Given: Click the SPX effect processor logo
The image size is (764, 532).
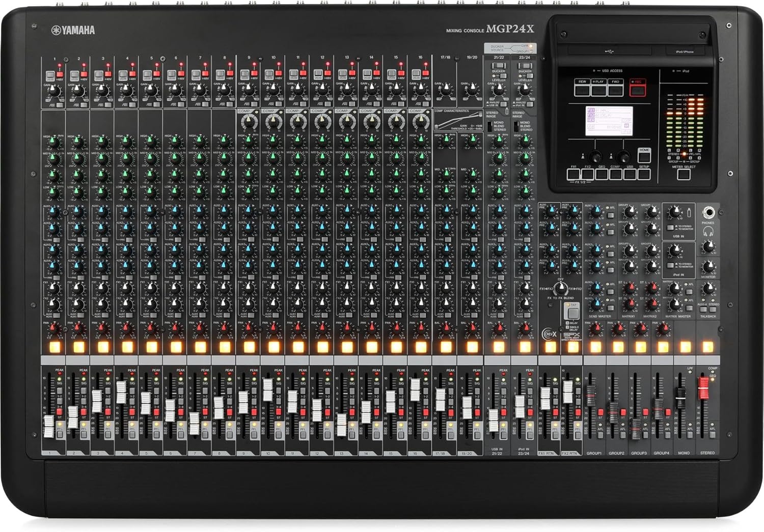Looking at the screenshot, I should pos(572,336).
